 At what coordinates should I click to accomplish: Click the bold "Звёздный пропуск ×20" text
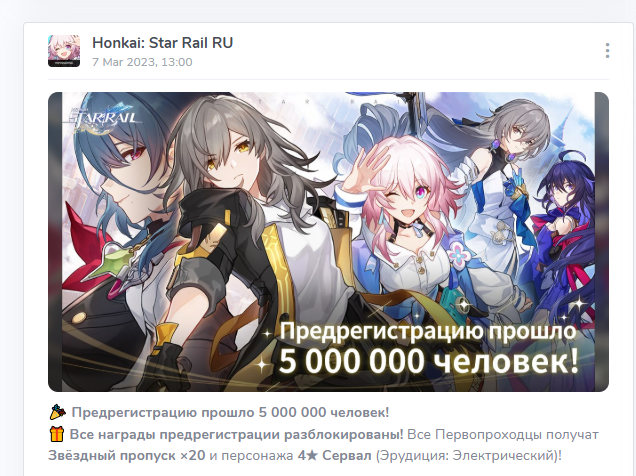127,455
